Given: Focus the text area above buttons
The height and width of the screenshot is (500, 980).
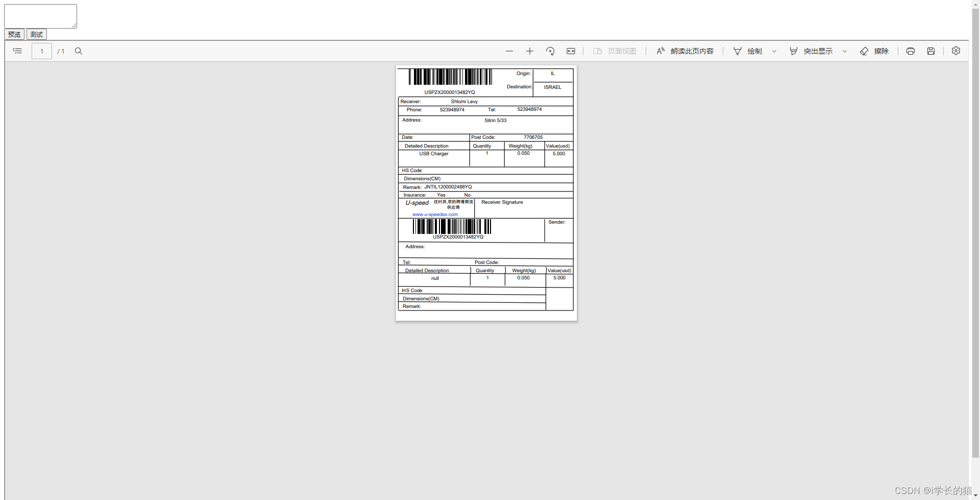Looking at the screenshot, I should pos(40,16).
